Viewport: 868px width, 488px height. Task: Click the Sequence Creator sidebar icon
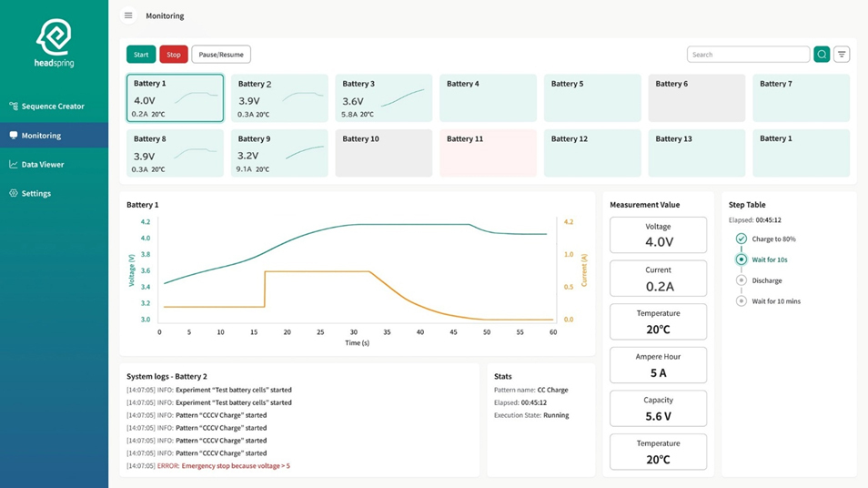[x=14, y=107]
